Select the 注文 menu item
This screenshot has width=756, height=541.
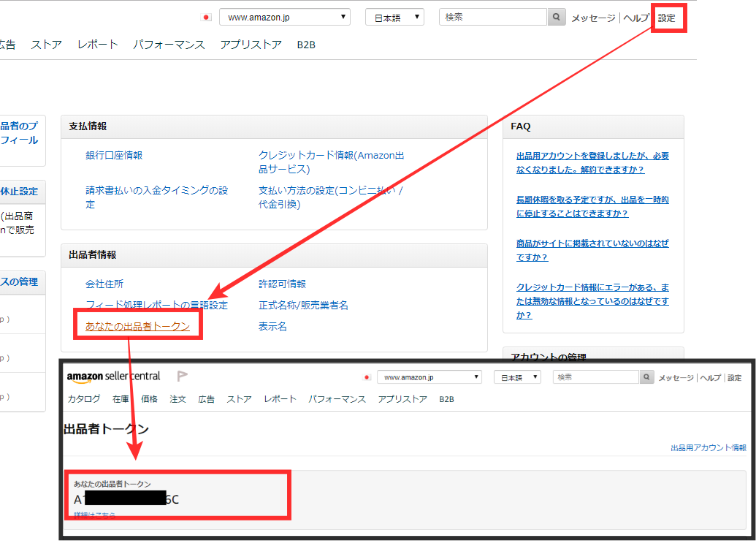pos(178,399)
